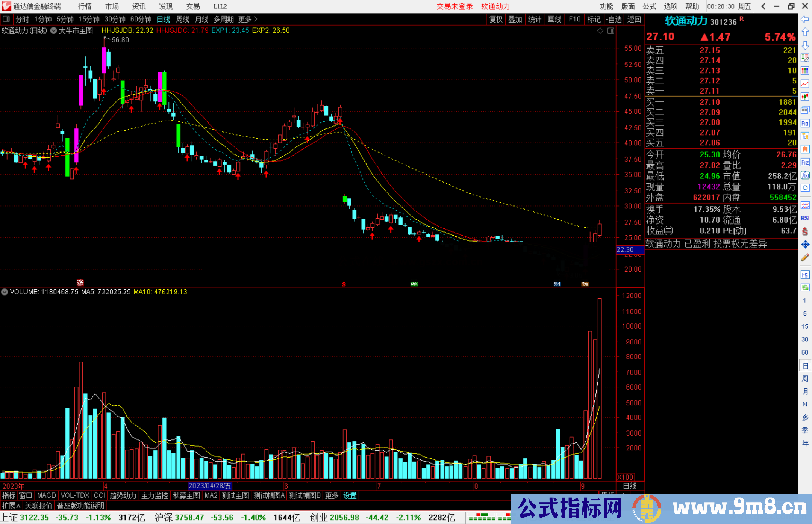
Task: Click the 叠加 overlay button
Action: 515,19
